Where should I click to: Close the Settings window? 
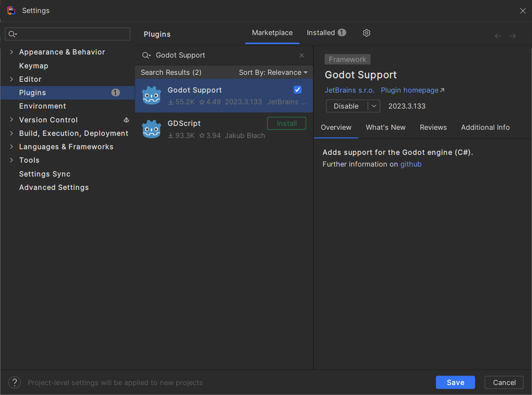(x=523, y=11)
